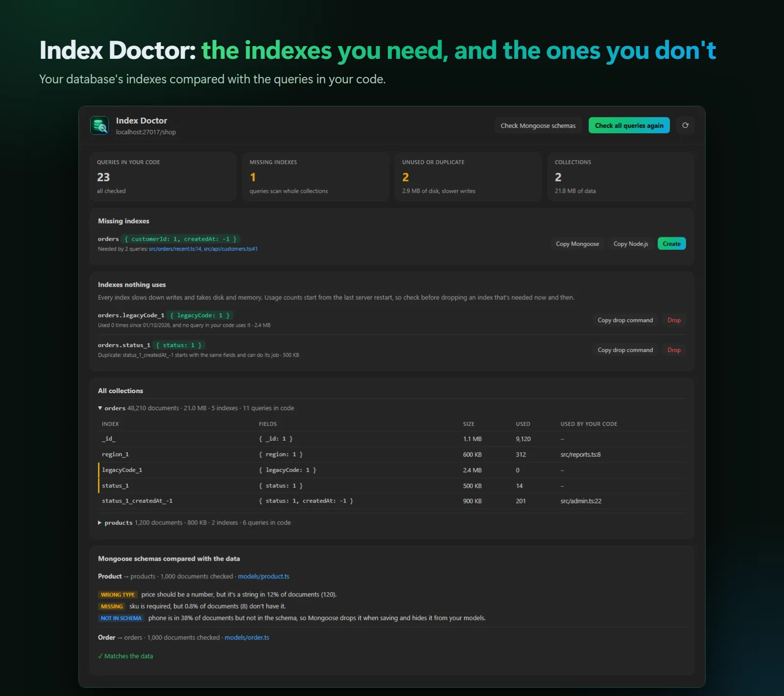Drop the orders.status_1 index
Viewport: 784px width, 696px height.
tap(674, 350)
